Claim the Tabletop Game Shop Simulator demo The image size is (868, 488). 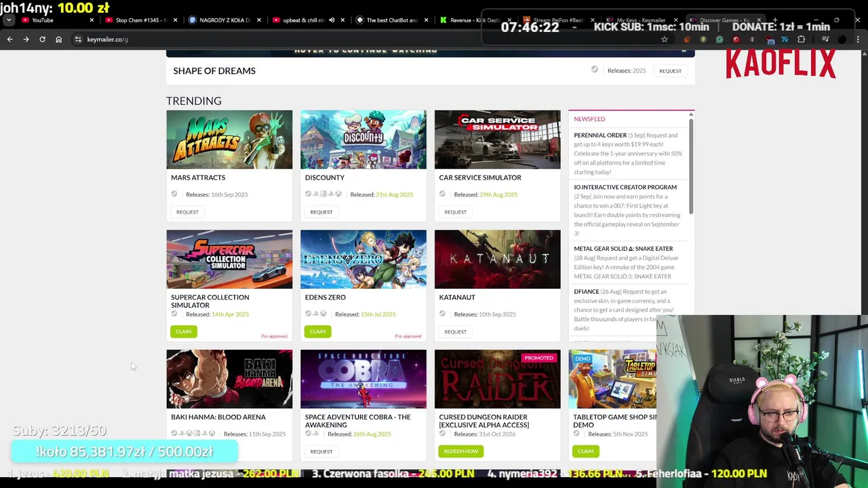(x=586, y=451)
